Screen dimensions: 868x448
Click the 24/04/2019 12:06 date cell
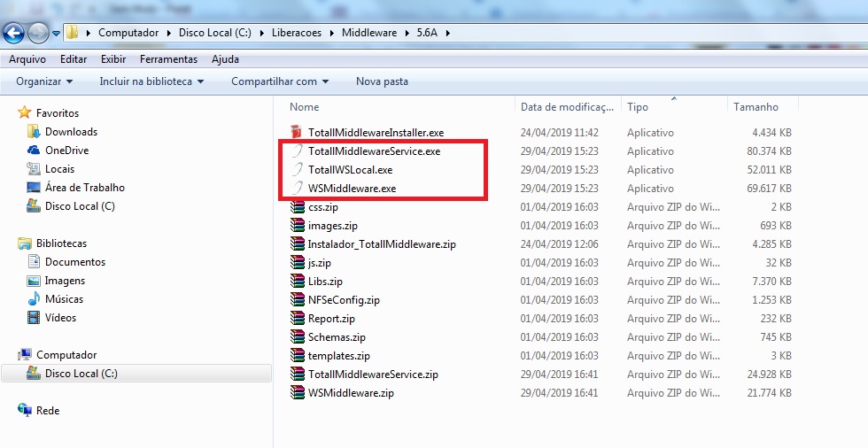pos(559,243)
